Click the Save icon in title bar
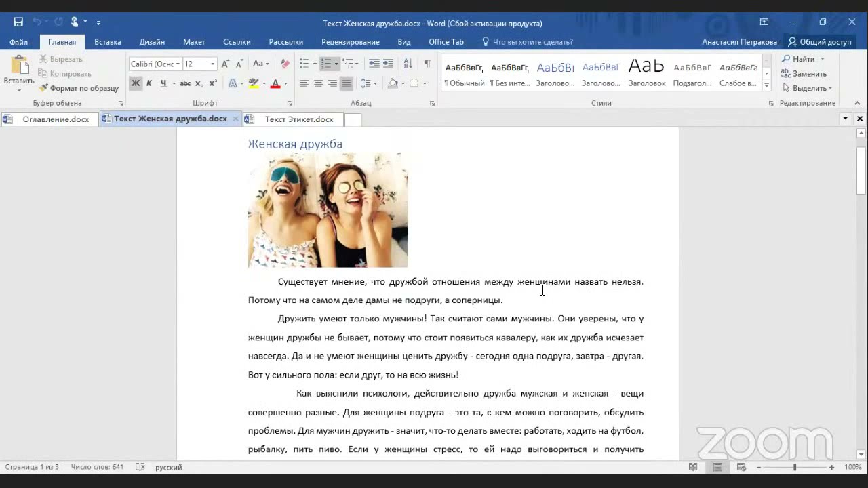The width and height of the screenshot is (868, 488). coord(18,22)
